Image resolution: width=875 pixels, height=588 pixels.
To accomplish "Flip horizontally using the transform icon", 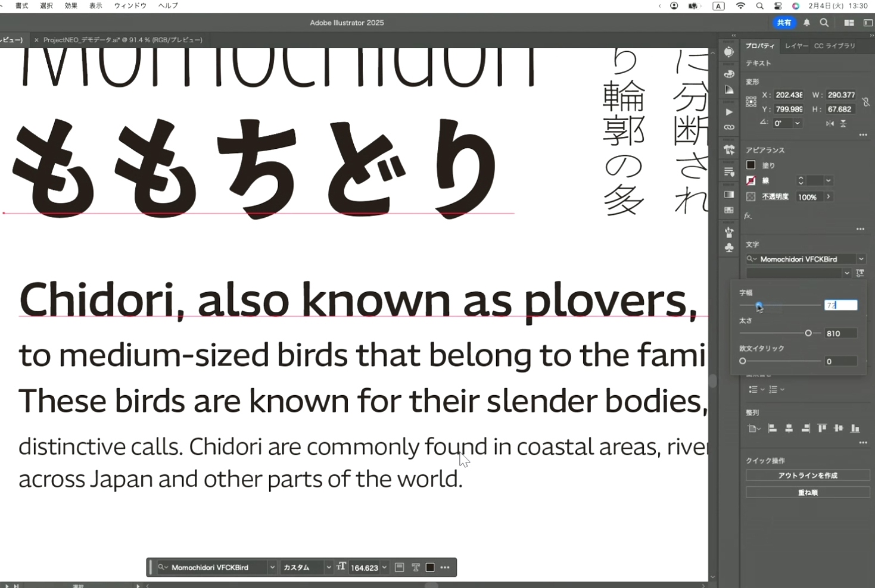I will (830, 123).
